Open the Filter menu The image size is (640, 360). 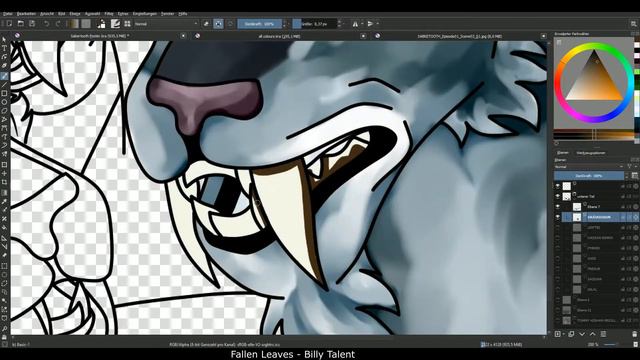[109, 14]
